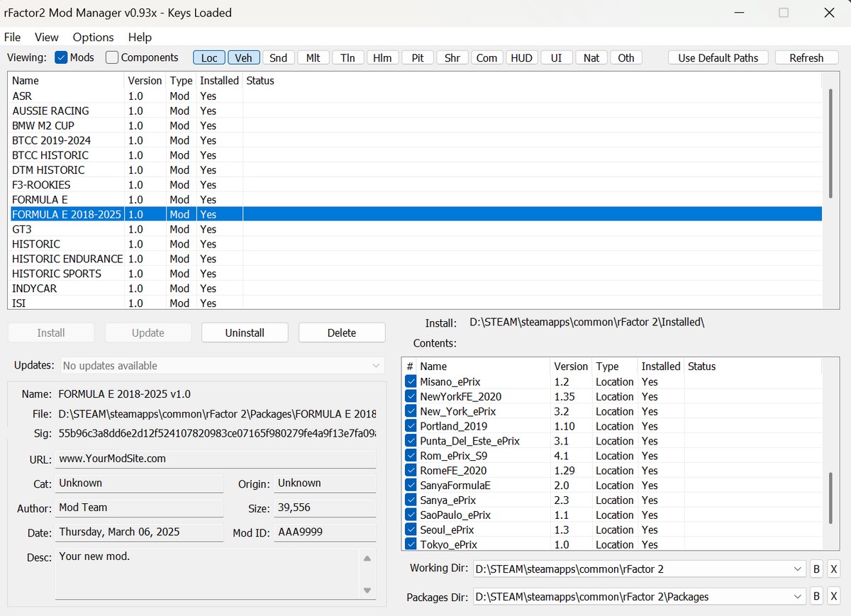
Task: Select the BMW M2 CUP mod row
Action: pos(416,125)
